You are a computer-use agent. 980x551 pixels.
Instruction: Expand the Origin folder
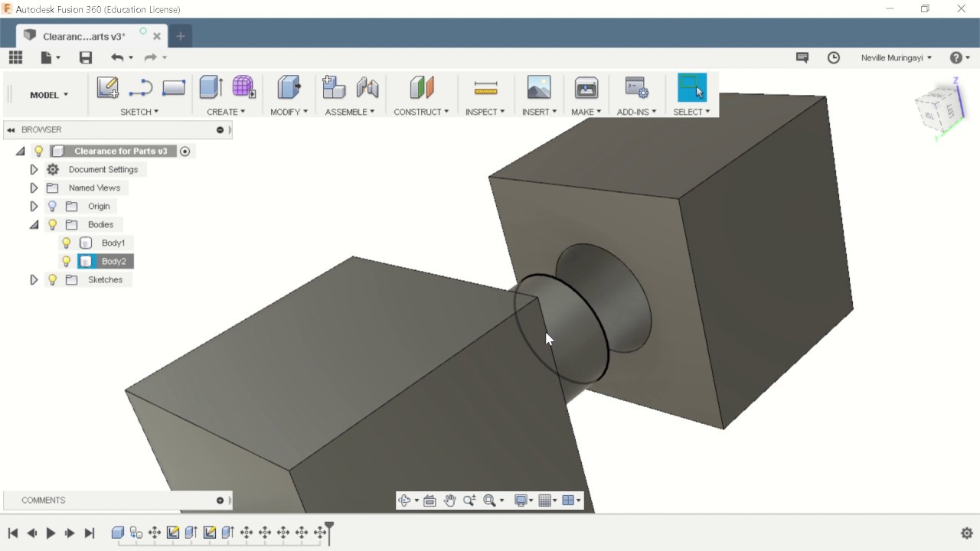click(34, 206)
